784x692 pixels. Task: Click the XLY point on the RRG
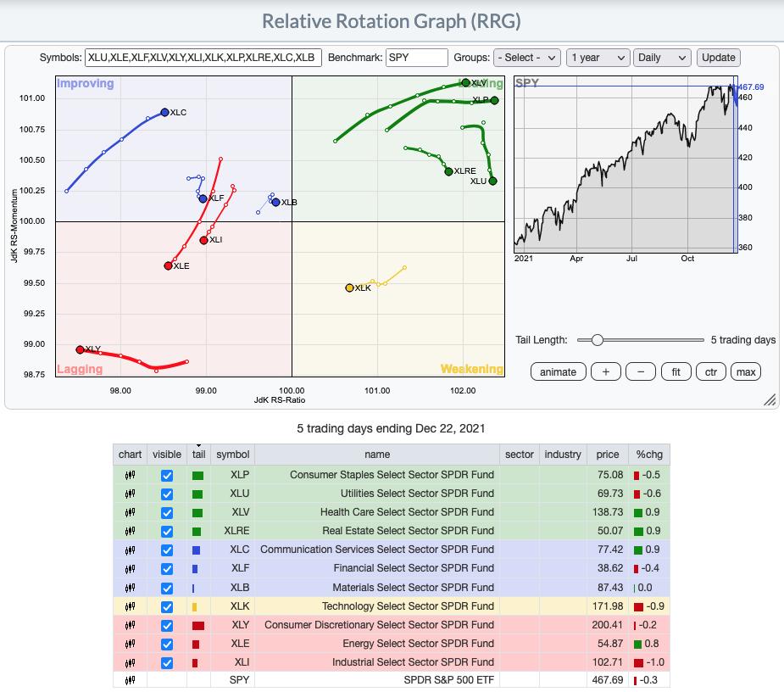click(80, 349)
